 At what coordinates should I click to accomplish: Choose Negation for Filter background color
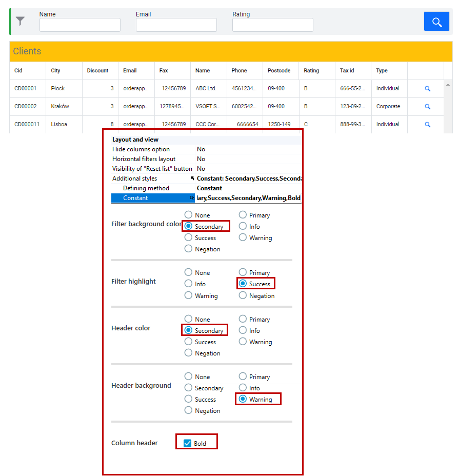click(x=188, y=249)
